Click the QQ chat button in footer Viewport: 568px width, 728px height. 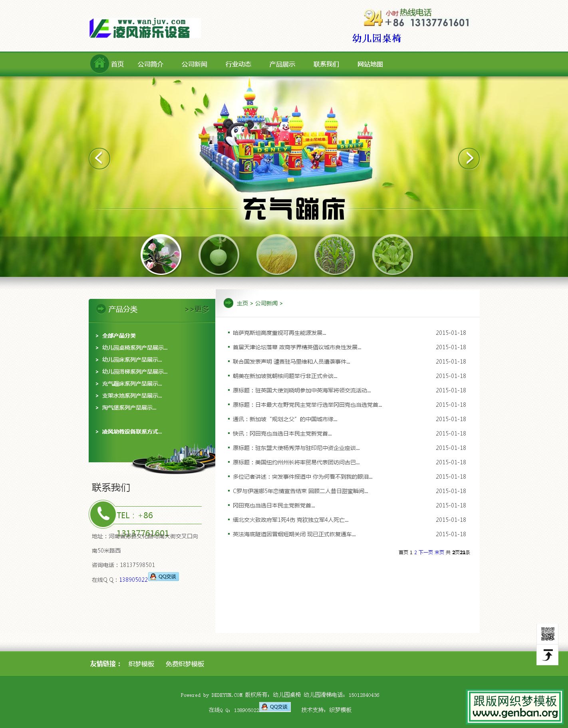click(x=275, y=707)
